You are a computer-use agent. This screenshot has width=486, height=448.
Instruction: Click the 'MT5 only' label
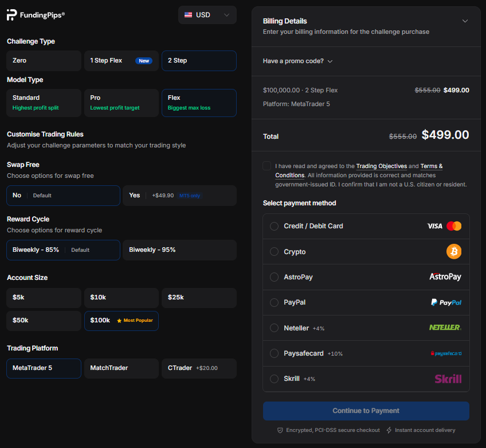click(x=190, y=196)
